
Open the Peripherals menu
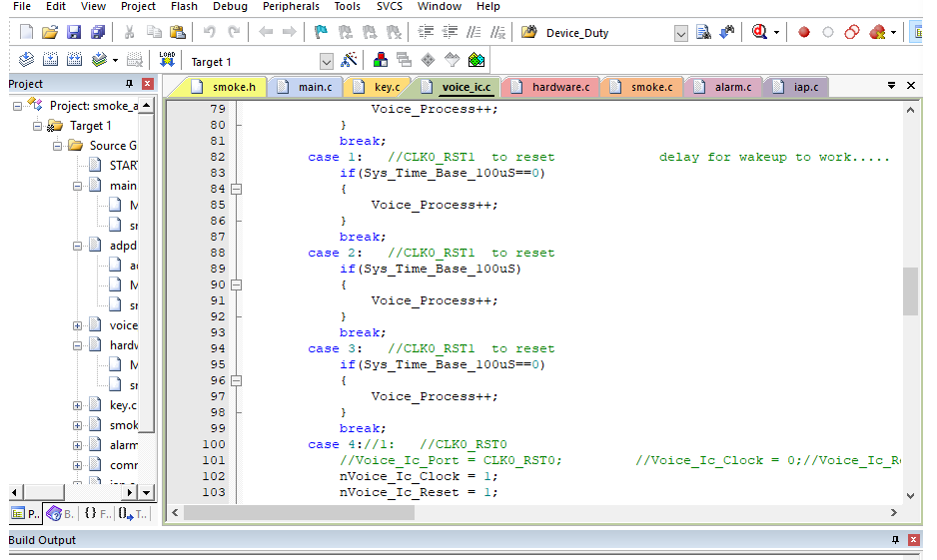click(291, 6)
